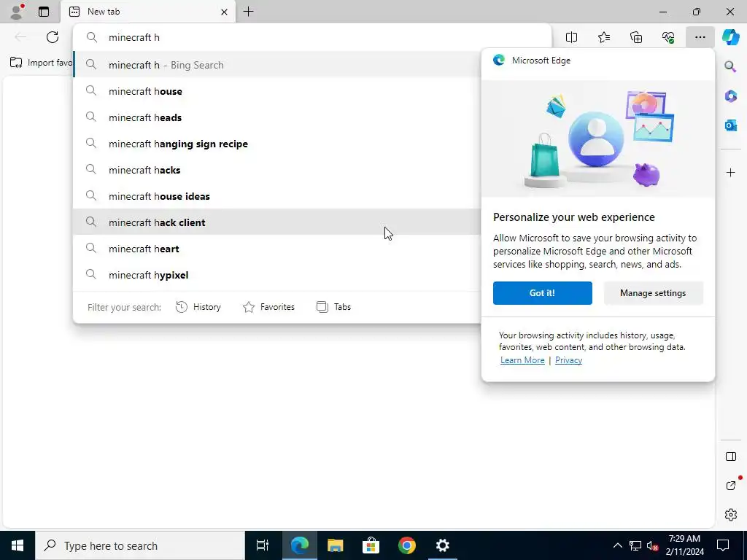Open the sidebar settings gear icon
Screen dimensions: 747x560
[730, 515]
